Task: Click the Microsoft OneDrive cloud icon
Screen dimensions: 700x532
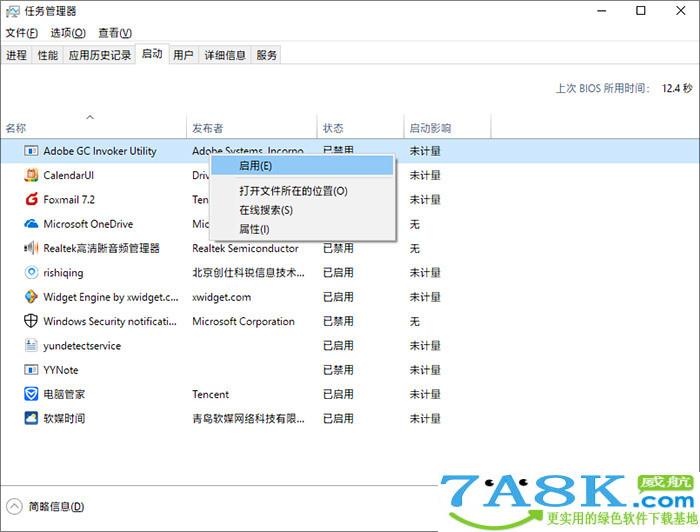Action: coord(31,224)
